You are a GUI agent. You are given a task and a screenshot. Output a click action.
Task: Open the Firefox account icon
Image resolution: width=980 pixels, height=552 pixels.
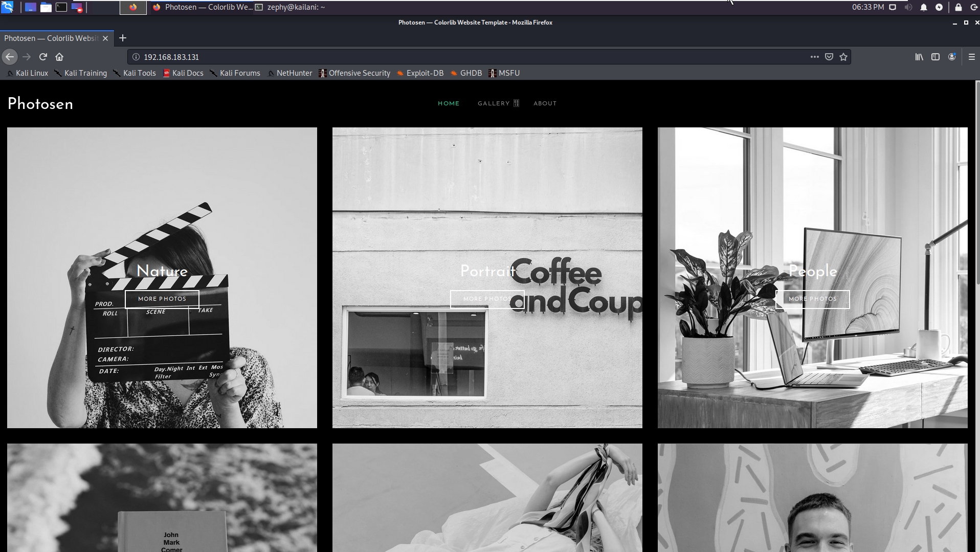pyautogui.click(x=952, y=57)
